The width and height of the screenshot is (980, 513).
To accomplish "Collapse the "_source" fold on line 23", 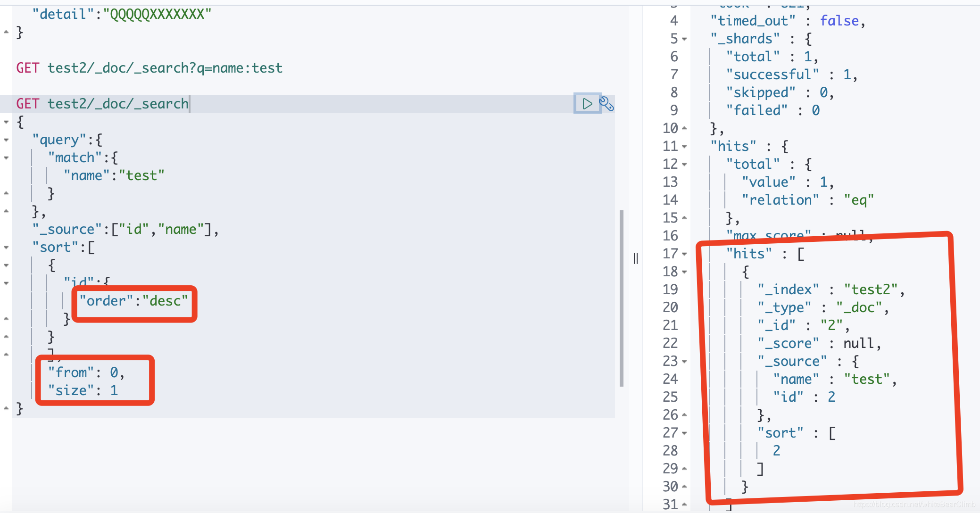I will click(684, 362).
